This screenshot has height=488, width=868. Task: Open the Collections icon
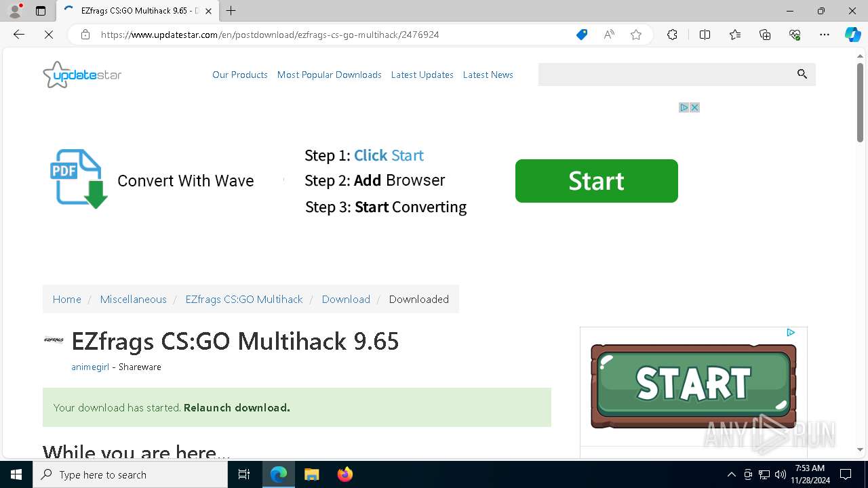(765, 35)
